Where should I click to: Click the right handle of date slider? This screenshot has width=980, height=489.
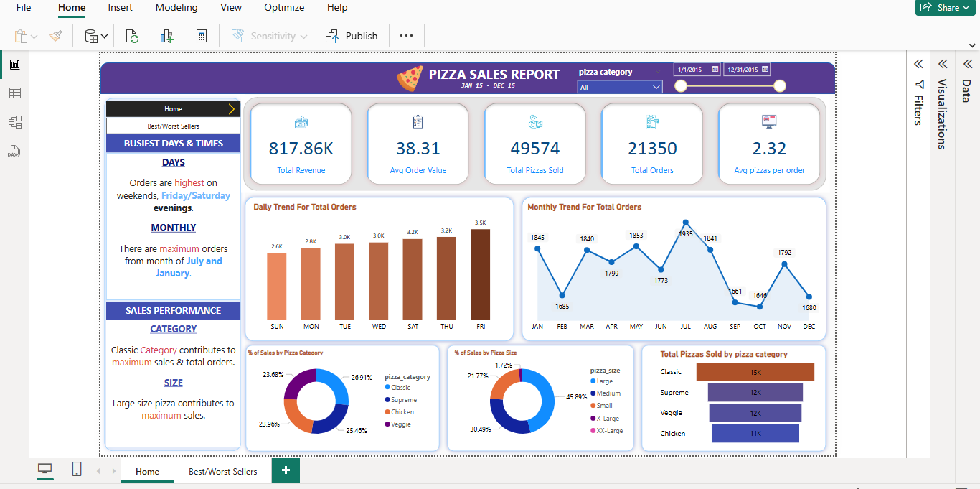[780, 86]
